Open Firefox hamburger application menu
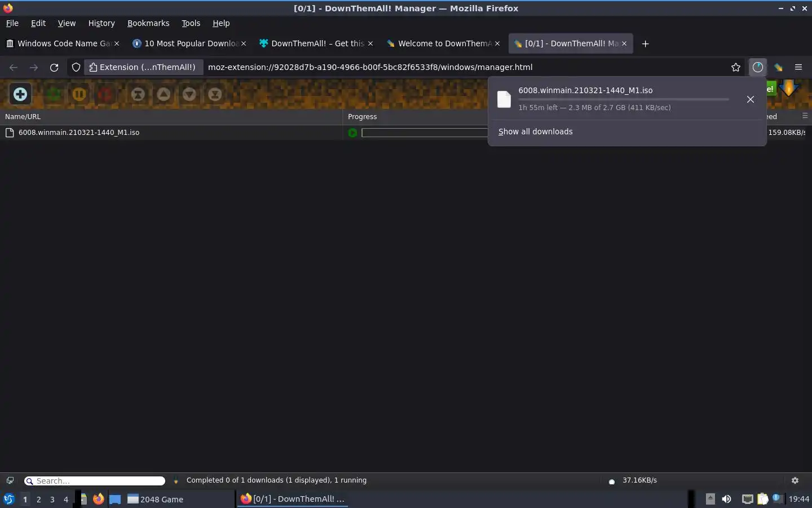This screenshot has width=812, height=508. 798,67
